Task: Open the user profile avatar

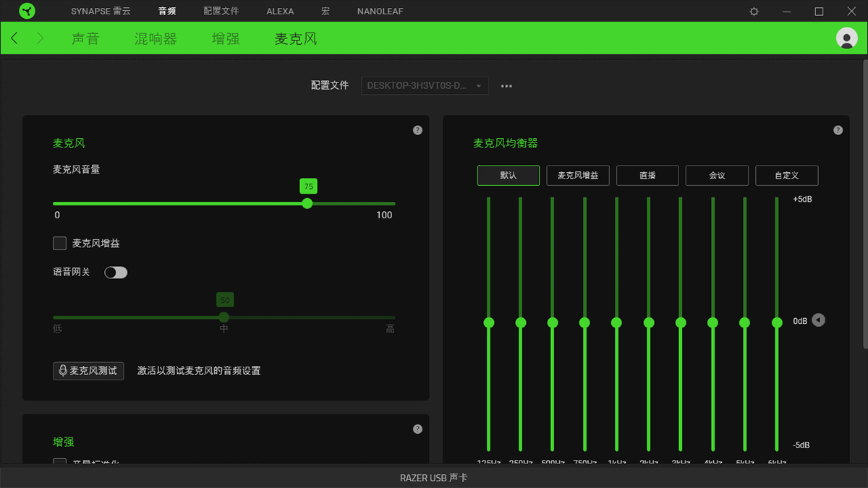Action: click(846, 38)
